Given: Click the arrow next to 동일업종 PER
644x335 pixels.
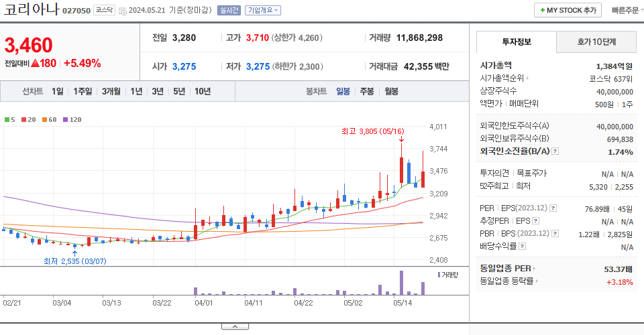Looking at the screenshot, I should (x=535, y=269).
